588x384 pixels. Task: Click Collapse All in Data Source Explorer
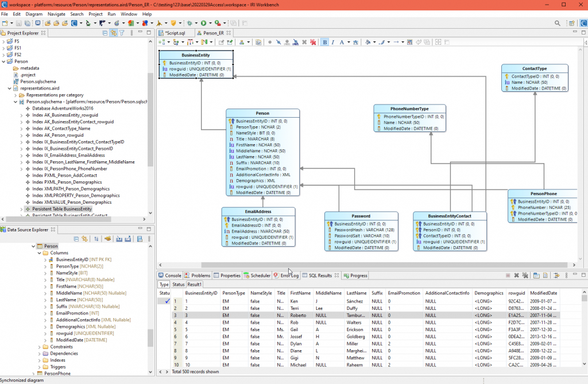75,239
